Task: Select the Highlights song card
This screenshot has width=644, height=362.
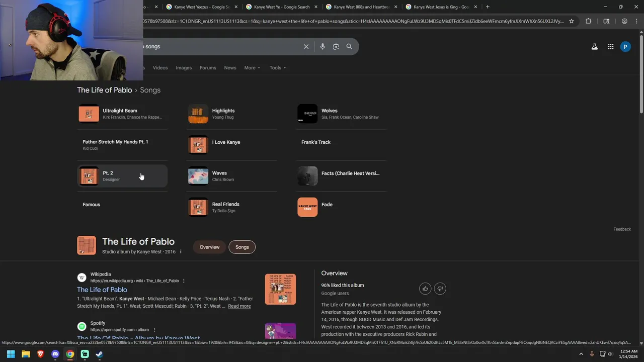Action: click(x=232, y=114)
